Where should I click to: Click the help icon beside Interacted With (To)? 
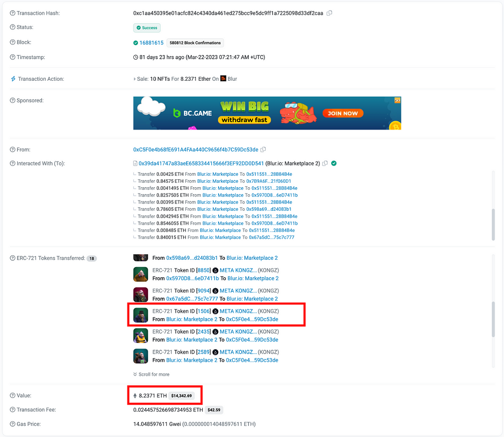tap(12, 164)
